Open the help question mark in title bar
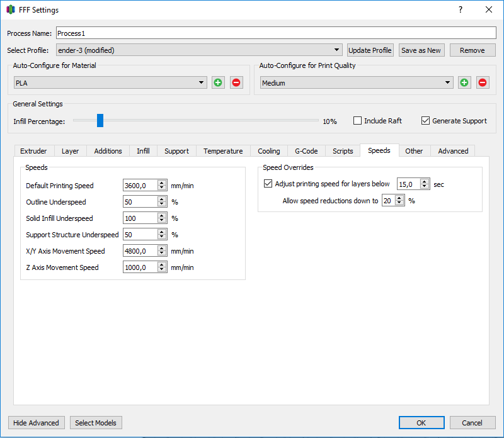This screenshot has width=504, height=438. coord(461,9)
